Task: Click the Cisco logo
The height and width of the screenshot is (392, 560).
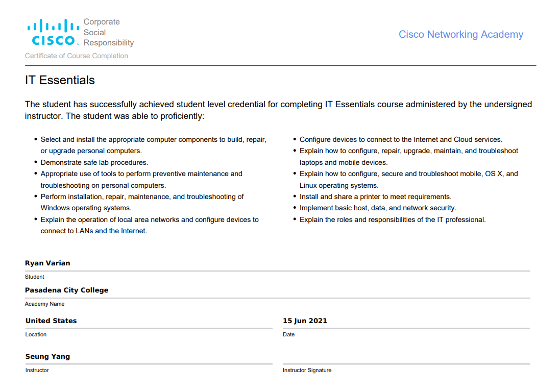Action: (53, 32)
